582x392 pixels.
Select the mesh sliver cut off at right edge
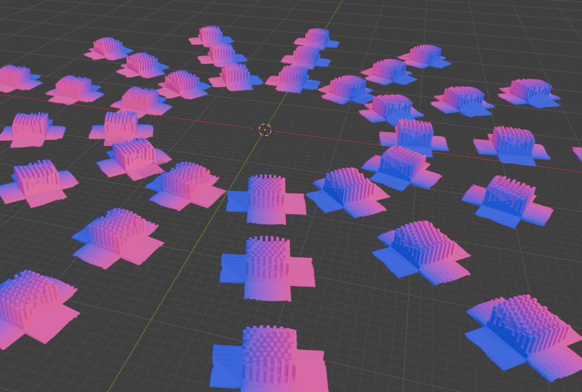[578, 154]
